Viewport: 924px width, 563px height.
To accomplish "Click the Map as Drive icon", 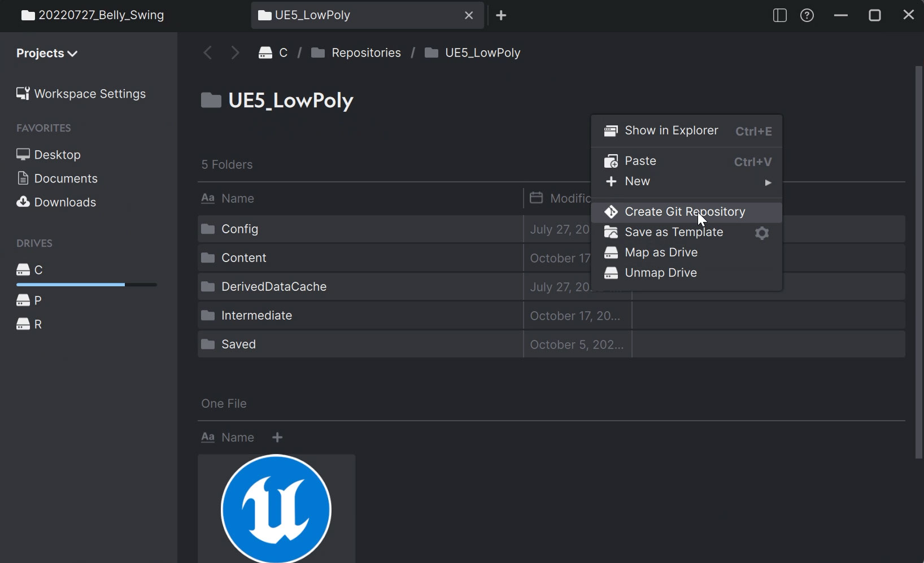I will tap(611, 252).
